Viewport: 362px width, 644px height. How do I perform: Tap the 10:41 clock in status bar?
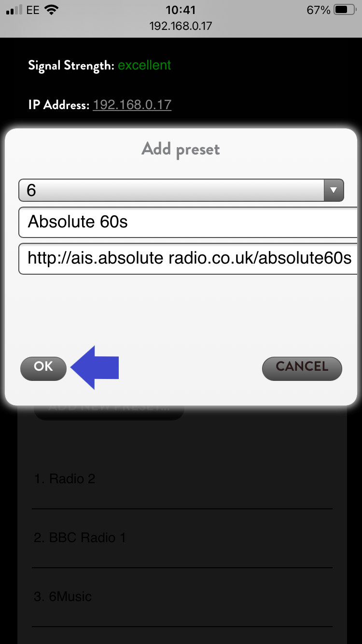click(181, 10)
